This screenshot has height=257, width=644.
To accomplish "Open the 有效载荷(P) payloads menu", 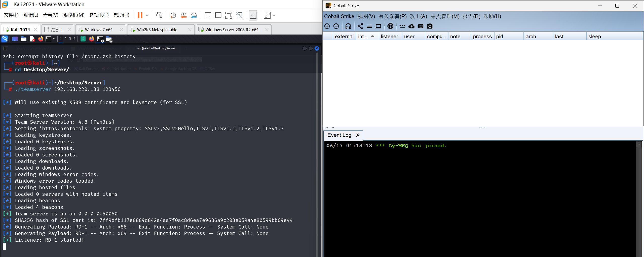I will pyautogui.click(x=393, y=16).
